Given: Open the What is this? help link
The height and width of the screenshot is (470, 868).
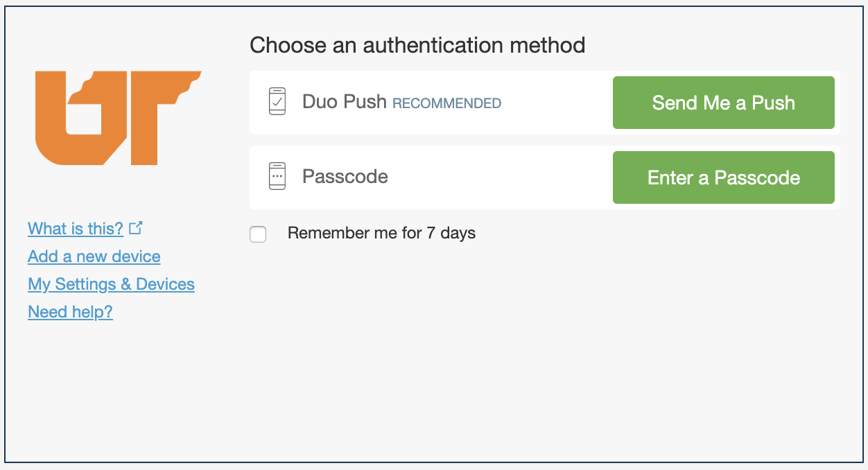Looking at the screenshot, I should (75, 228).
